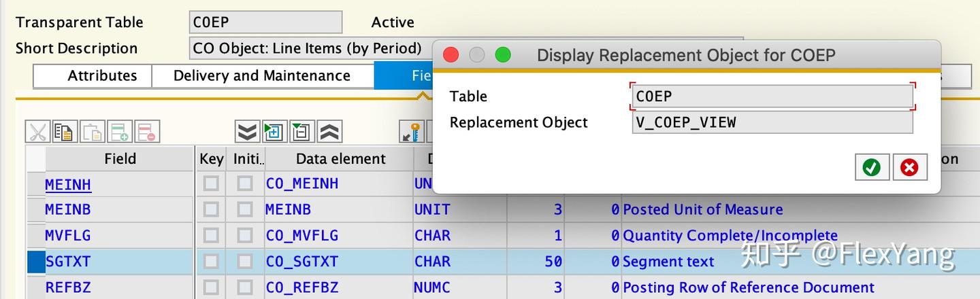Click the Table input field showing COEP in the dialog

pos(772,96)
